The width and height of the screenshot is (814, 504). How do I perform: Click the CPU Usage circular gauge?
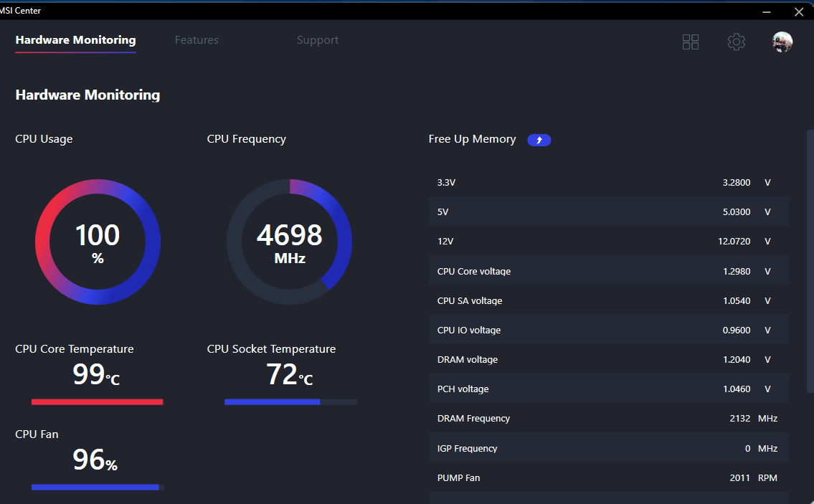pyautogui.click(x=98, y=242)
